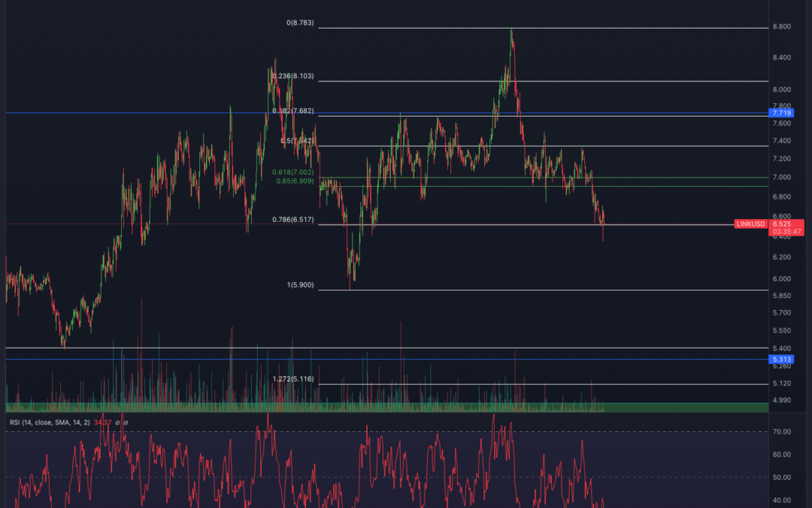Select the dashed RSI 70 overbought line
812x508 pixels.
tap(387, 432)
